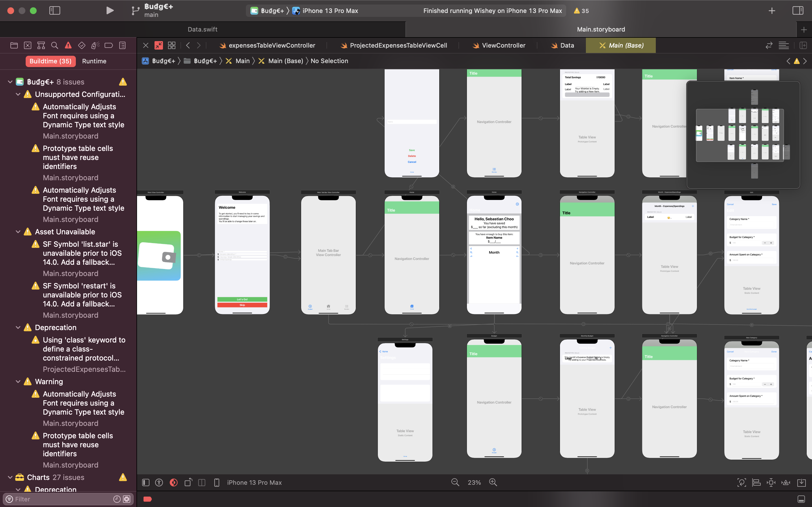Viewport: 812px width, 507px height.
Task: Open expensesTableViewController from the jump bar
Action: 272,45
